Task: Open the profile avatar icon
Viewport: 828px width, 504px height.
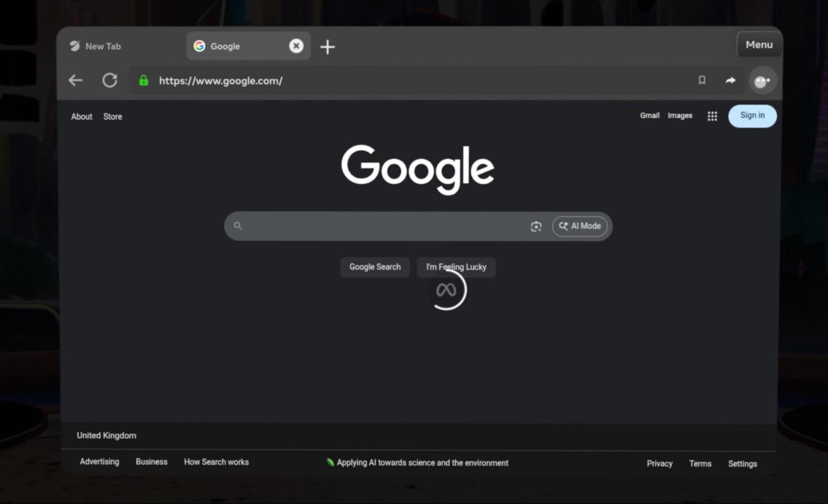Action: coord(762,81)
